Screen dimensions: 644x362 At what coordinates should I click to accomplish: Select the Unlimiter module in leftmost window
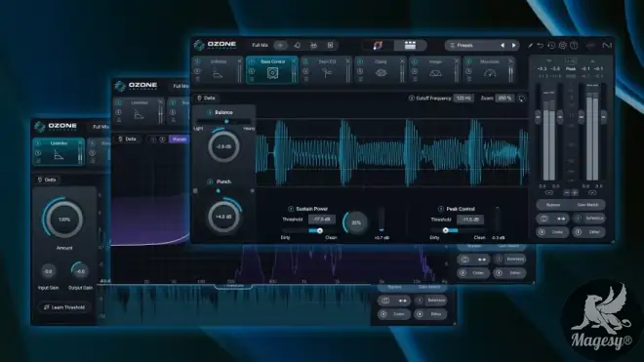(59, 151)
